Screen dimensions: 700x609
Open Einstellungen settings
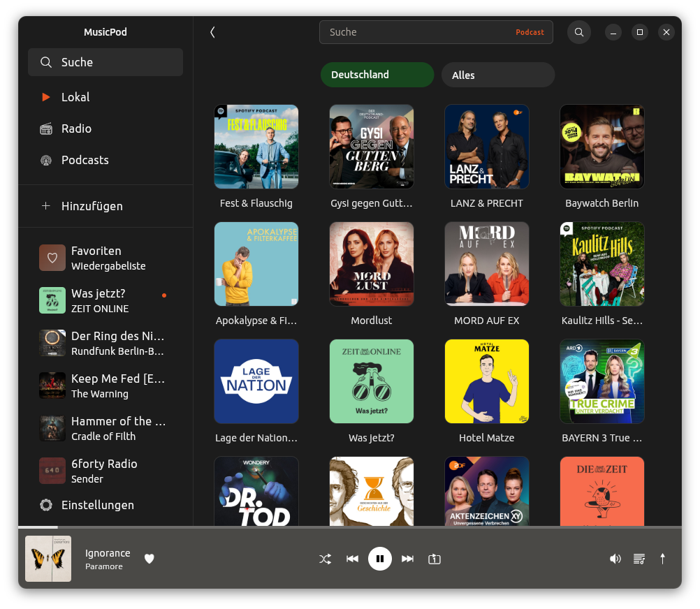click(x=105, y=505)
